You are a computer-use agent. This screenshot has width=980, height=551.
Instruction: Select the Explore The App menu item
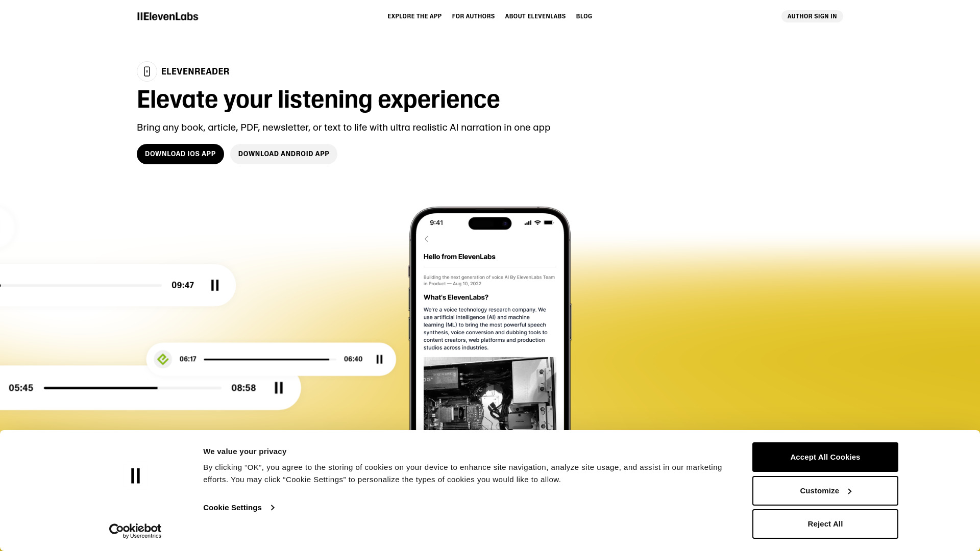click(x=414, y=16)
